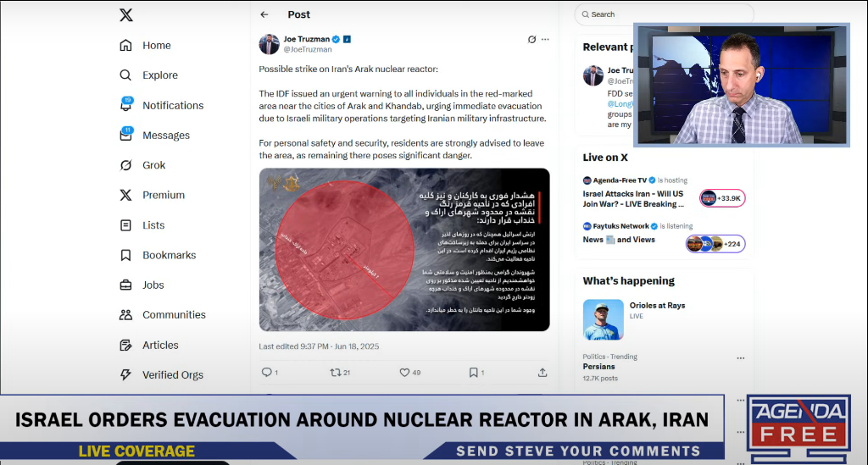
Task: Click the @JoeTruzman handle
Action: click(x=308, y=49)
